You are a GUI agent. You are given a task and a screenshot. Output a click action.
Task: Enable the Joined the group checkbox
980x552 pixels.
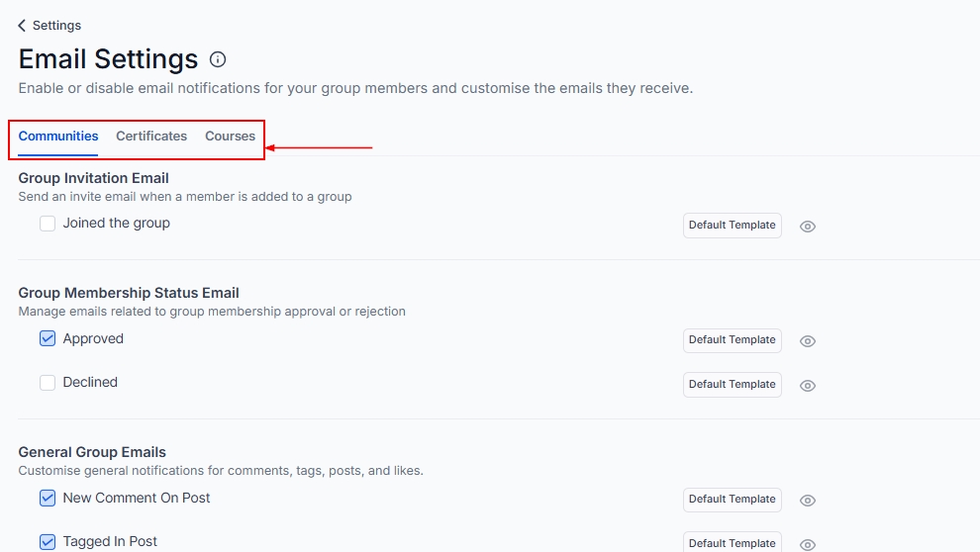[x=48, y=225]
